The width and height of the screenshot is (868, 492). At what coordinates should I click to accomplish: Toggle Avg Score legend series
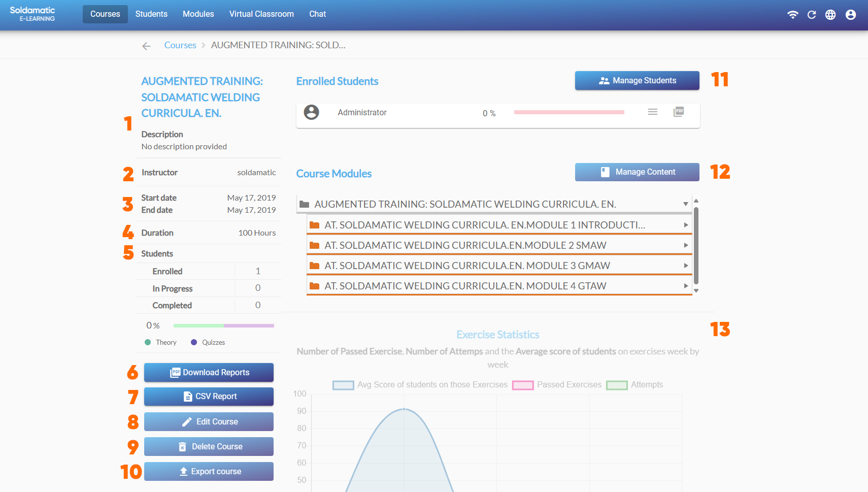click(x=420, y=385)
